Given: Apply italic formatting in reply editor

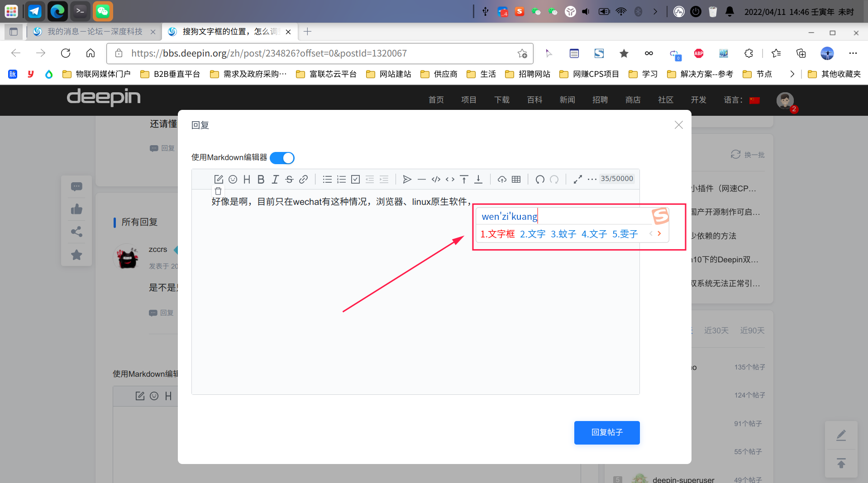Looking at the screenshot, I should (x=275, y=180).
